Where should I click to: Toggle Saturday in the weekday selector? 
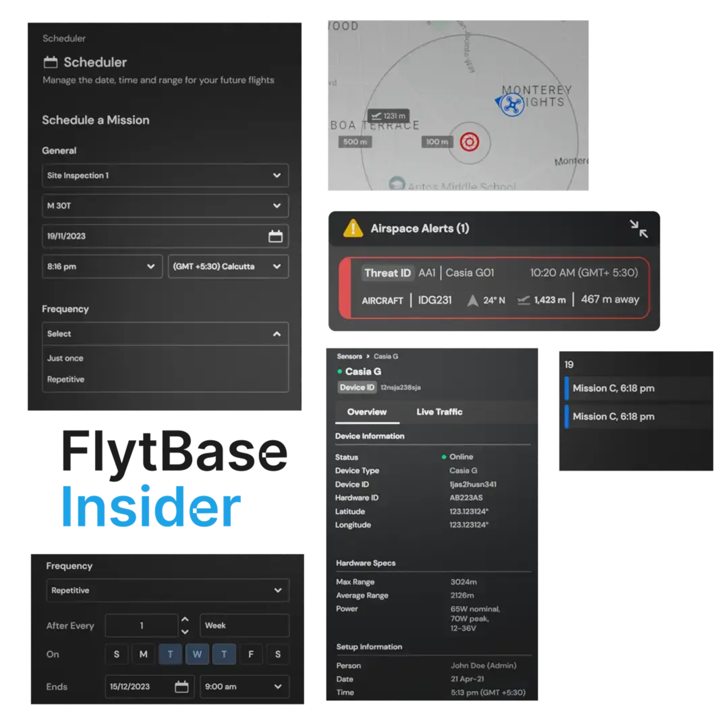coord(278,654)
